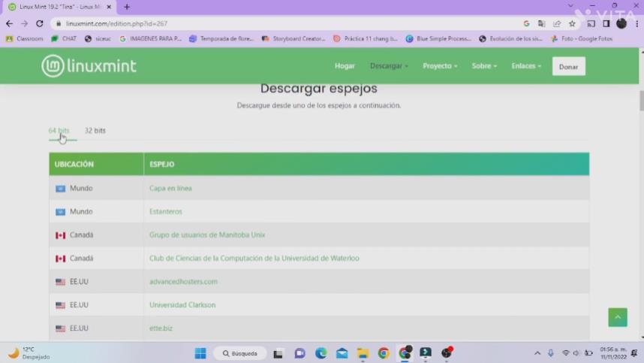Click the site padlock icon
644x363 pixels.
(x=59, y=24)
